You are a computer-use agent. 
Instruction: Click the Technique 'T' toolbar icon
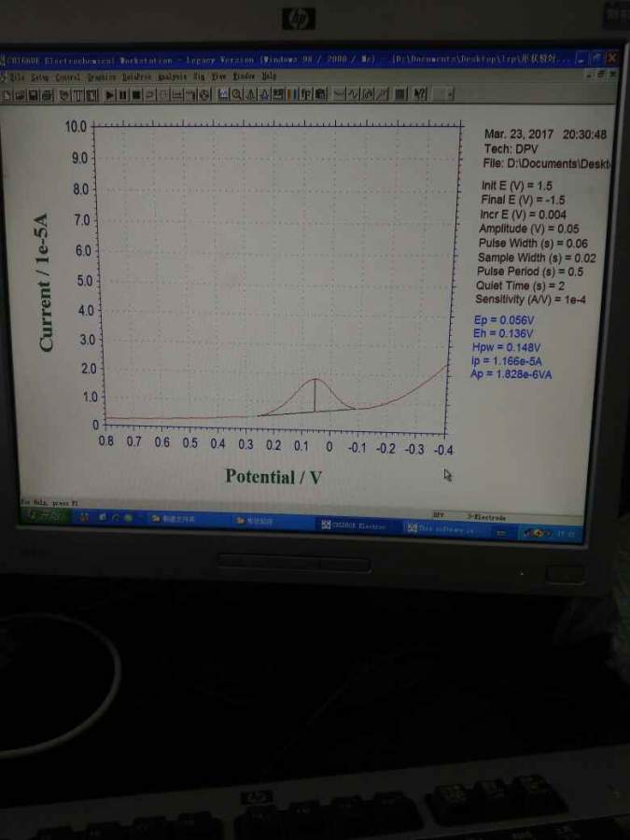pos(79,95)
